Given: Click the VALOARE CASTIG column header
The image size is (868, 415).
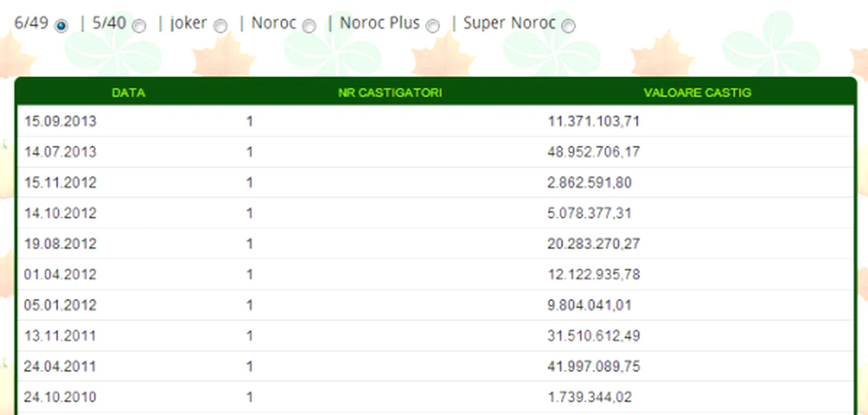Looking at the screenshot, I should coord(697,93).
